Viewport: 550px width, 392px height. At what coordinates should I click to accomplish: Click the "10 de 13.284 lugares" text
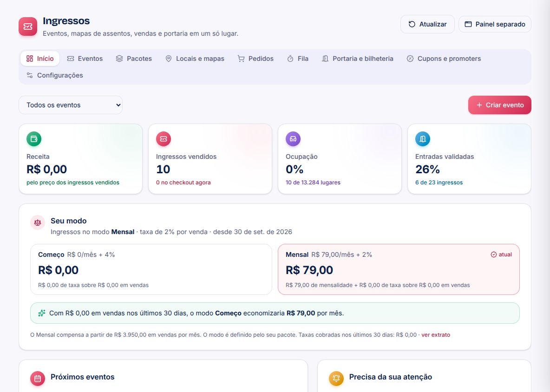pyautogui.click(x=313, y=183)
